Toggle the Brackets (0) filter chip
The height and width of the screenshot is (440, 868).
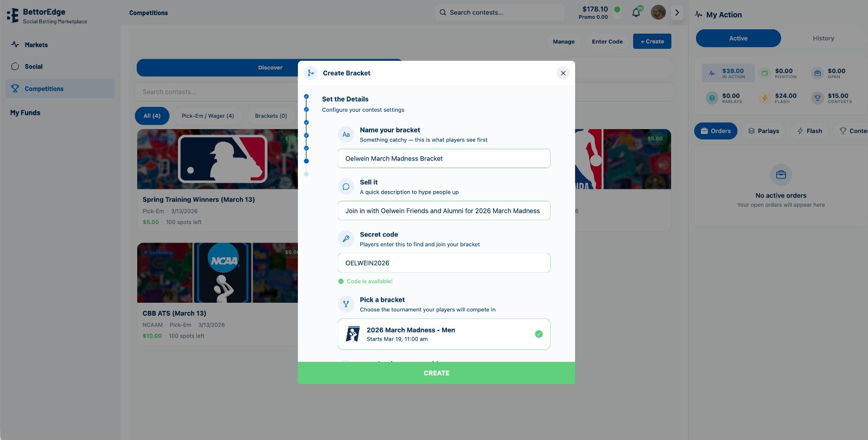(x=271, y=116)
